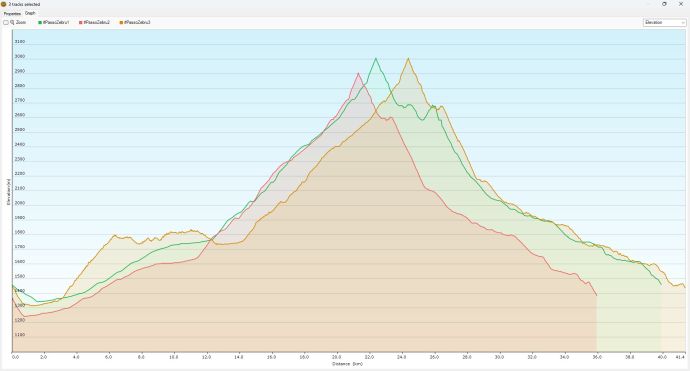
Task: Click the Distance (km) axis label
Action: pos(347,364)
